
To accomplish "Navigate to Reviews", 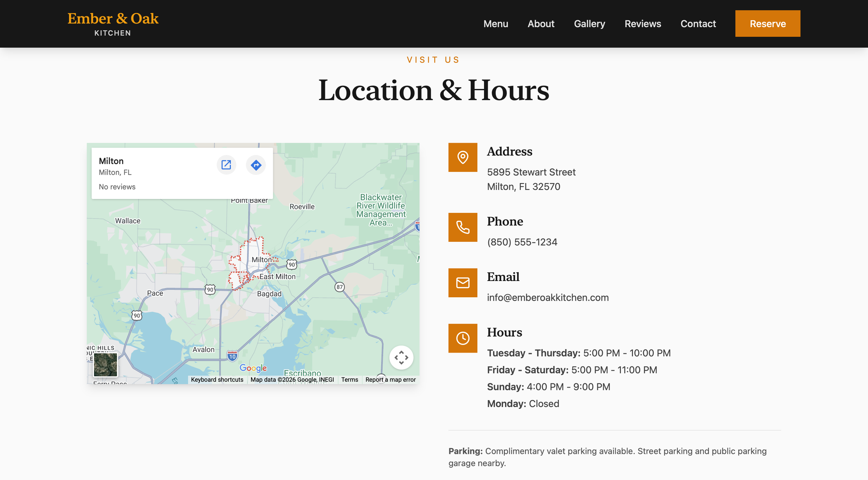I will 643,24.
